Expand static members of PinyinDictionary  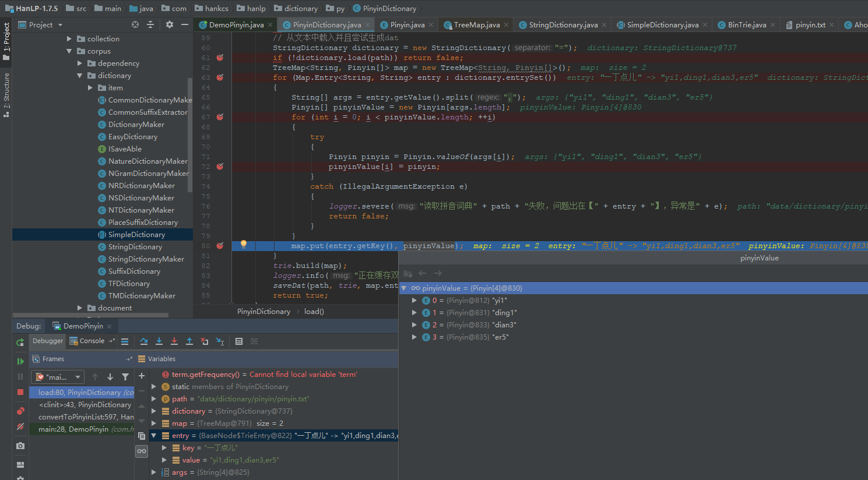[x=154, y=387]
